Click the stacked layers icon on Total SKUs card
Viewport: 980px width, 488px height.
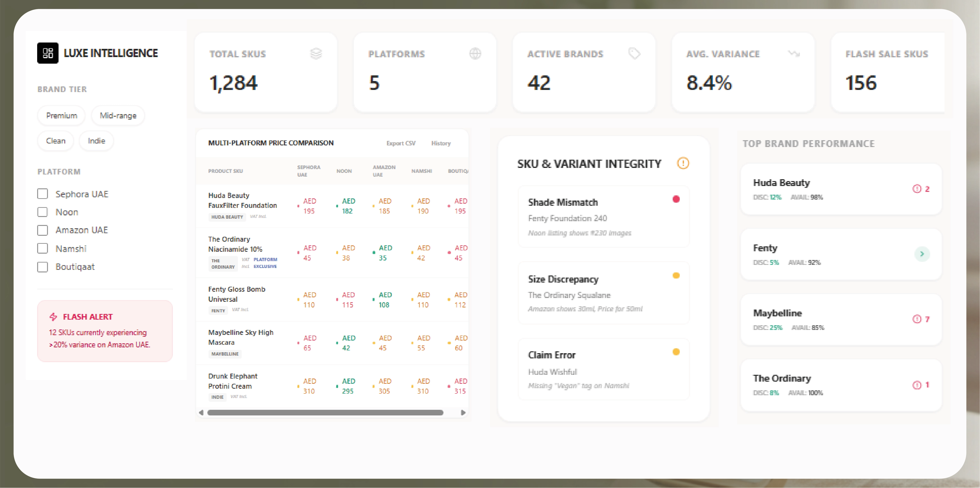point(315,54)
